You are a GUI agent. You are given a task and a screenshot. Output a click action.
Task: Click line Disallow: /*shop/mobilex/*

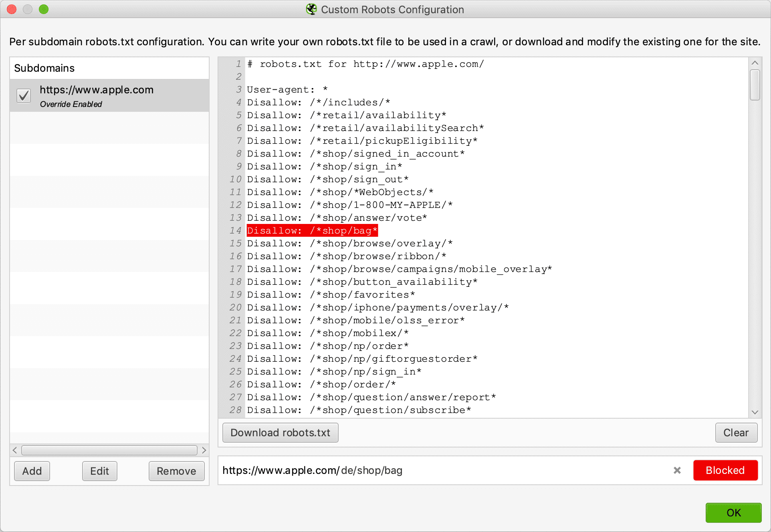click(328, 333)
